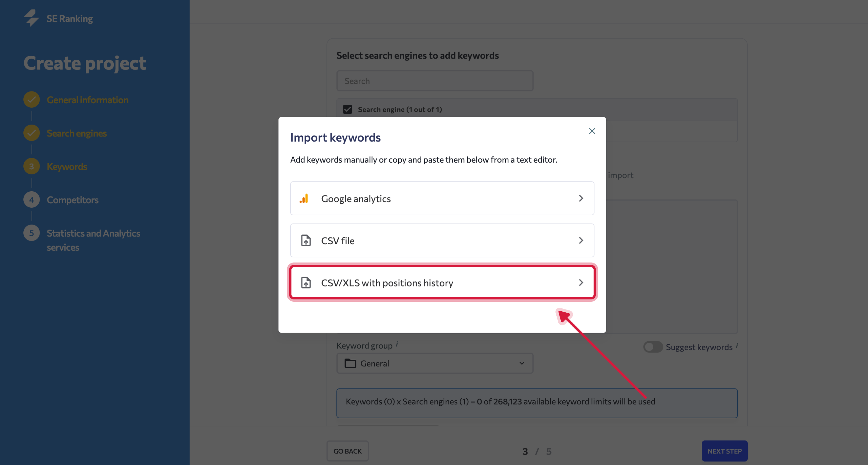Click the Keyword group info icon

coord(397,344)
